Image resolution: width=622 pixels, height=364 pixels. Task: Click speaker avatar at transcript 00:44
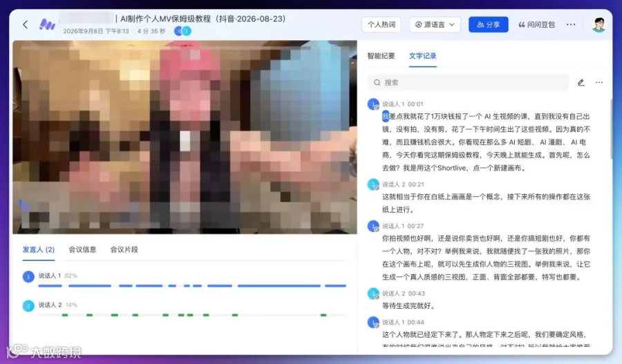373,323
